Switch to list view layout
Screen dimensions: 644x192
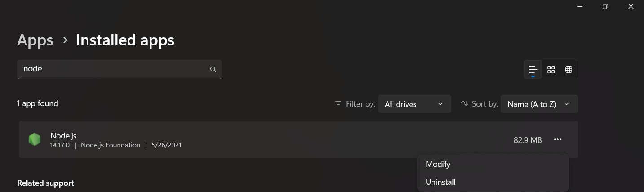[x=533, y=70]
